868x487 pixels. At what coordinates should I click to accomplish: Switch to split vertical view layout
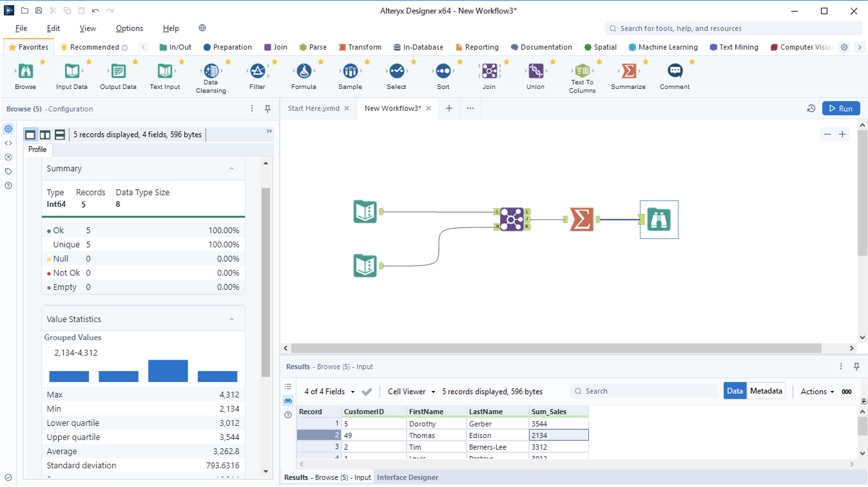pos(45,135)
